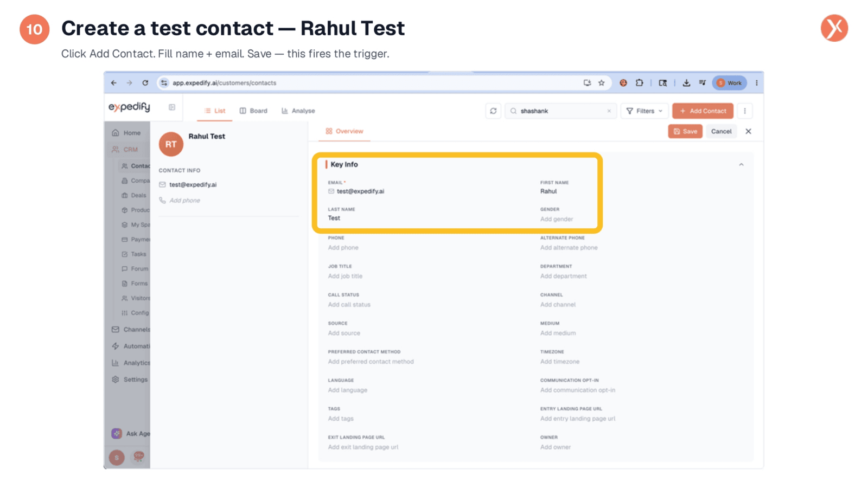
Task: Click the user avatar S at sidebar bottom
Action: point(117,457)
